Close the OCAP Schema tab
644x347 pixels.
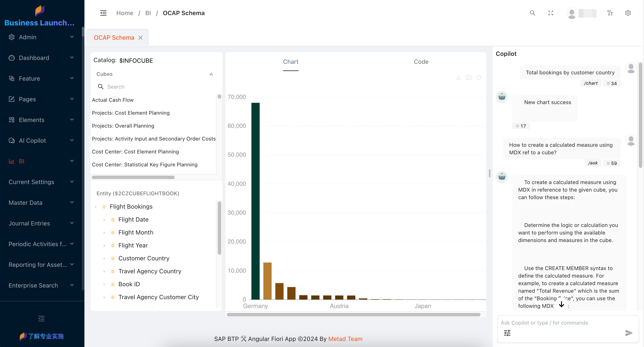(140, 38)
